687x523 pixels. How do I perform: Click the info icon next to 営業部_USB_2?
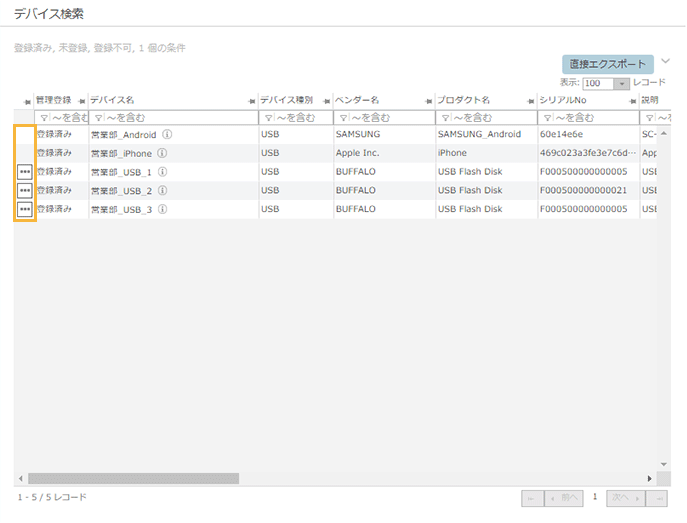point(162,190)
